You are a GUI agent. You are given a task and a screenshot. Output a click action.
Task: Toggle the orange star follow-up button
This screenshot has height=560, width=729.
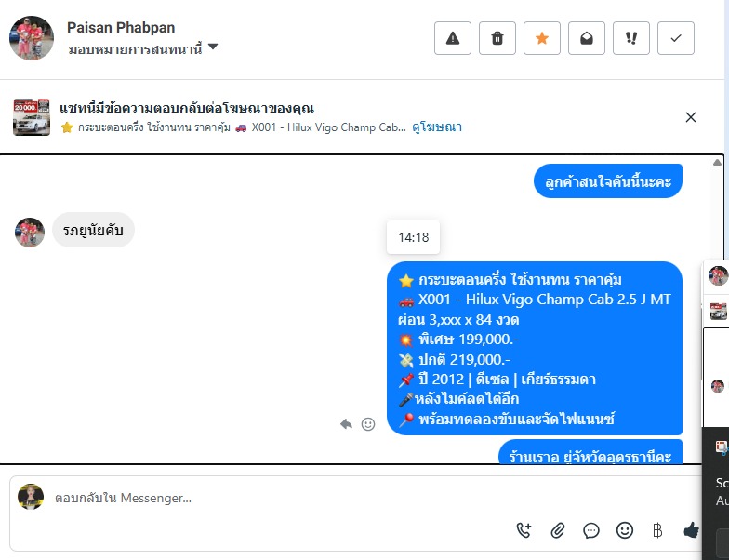(x=541, y=38)
